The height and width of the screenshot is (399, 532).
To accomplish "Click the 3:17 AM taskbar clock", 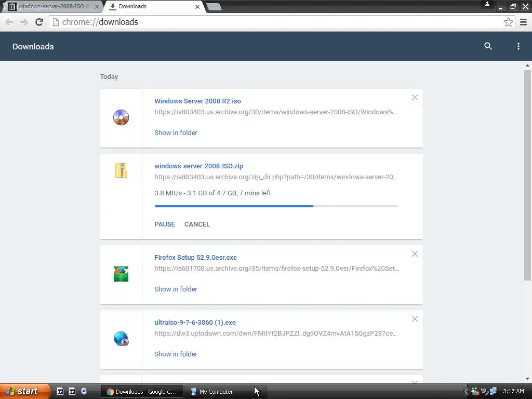I will coord(513,392).
